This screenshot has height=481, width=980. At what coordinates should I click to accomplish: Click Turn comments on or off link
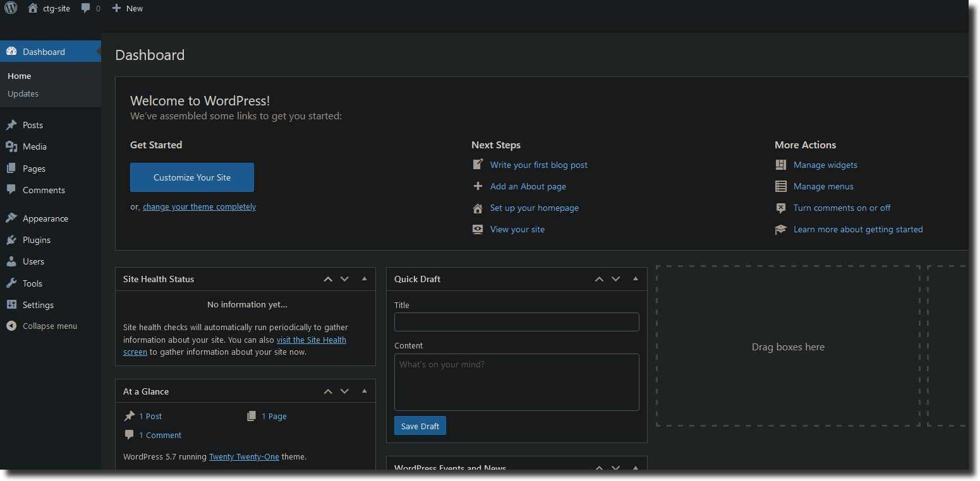tap(842, 208)
